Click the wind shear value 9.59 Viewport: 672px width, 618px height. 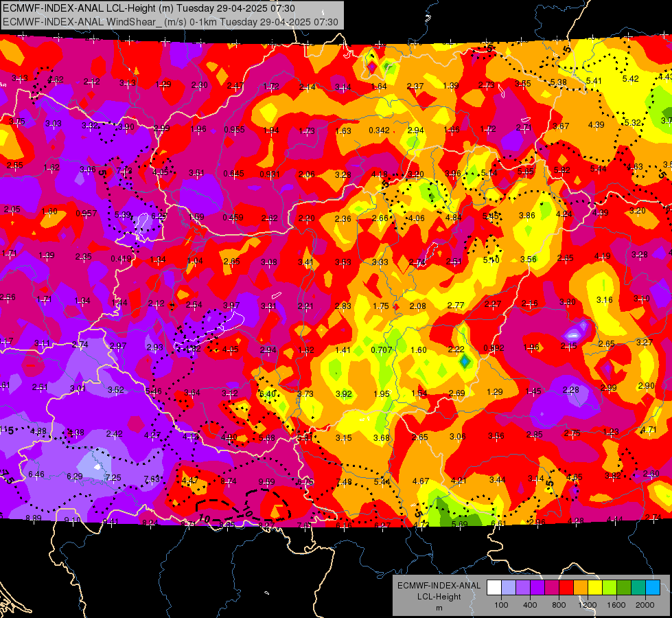coord(266,481)
